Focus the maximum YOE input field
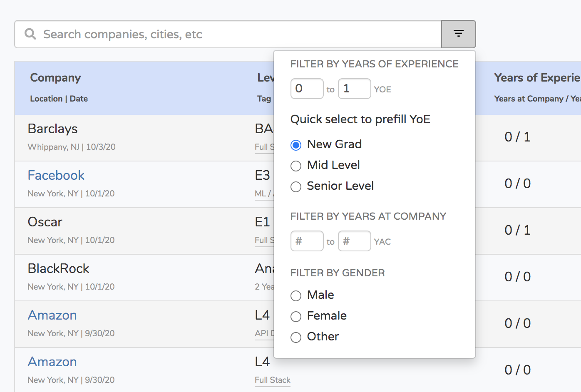 click(x=354, y=89)
